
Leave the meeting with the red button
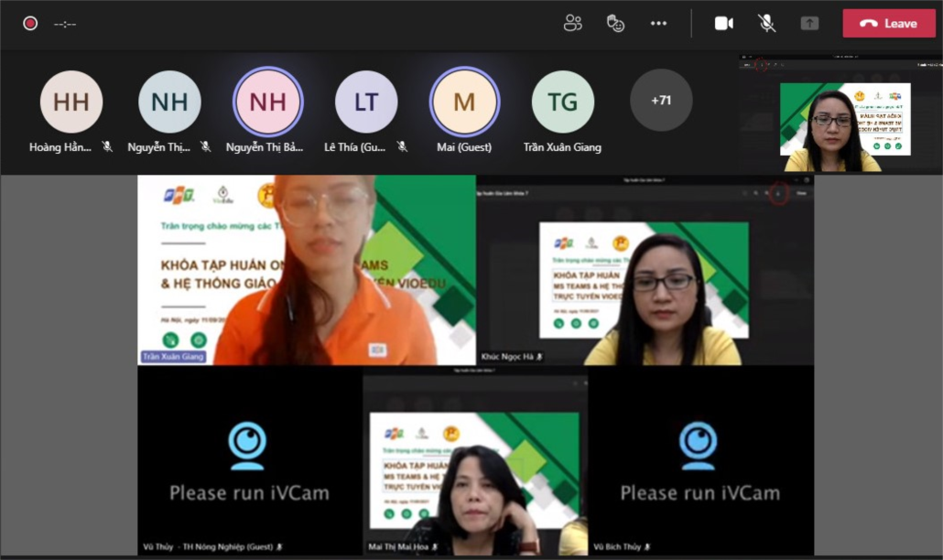pos(889,24)
